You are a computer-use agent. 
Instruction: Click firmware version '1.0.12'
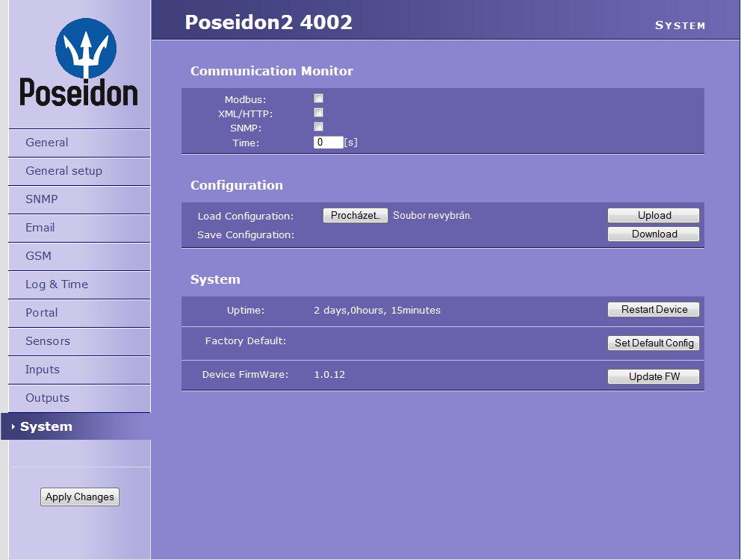329,375
